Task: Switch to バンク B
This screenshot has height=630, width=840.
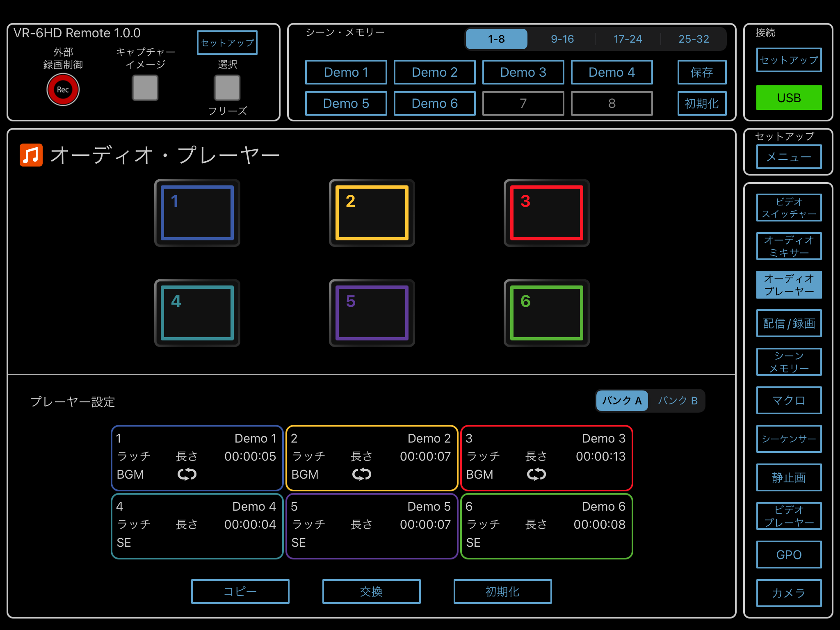Action: pos(678,401)
